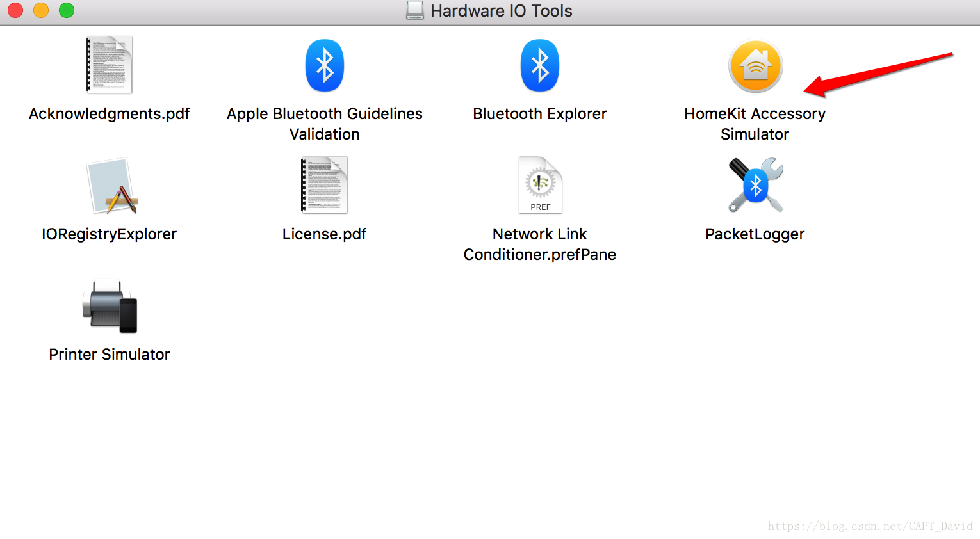Screen dimensions: 980x539
Task: Select the Apple Bluetooth Guidelines Validation icon
Action: point(325,65)
